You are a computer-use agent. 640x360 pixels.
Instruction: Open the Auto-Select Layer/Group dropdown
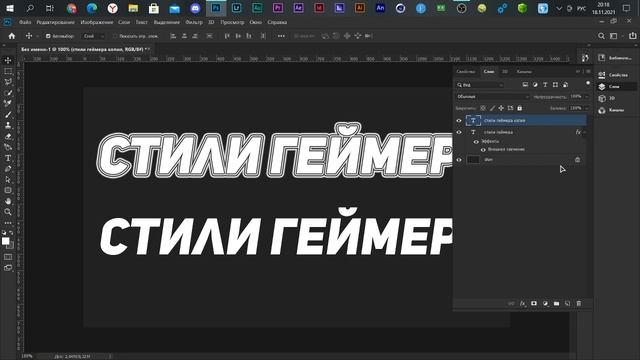pos(93,36)
